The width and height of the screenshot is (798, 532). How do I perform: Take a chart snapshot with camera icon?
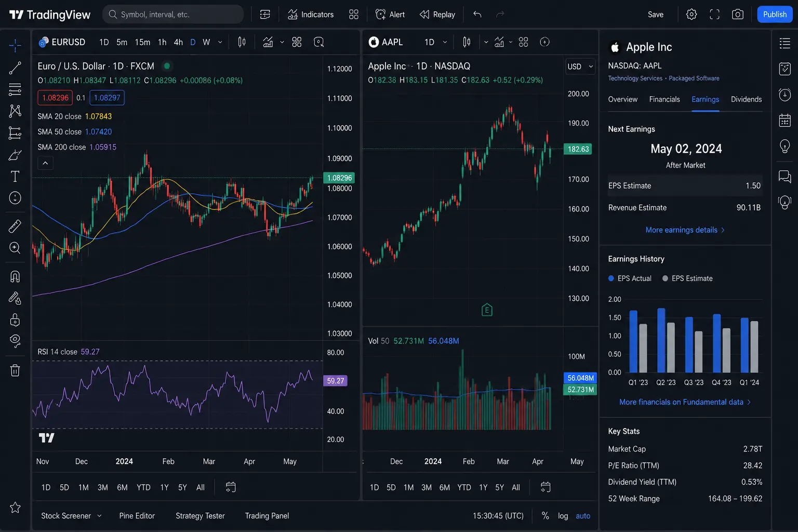coord(738,15)
